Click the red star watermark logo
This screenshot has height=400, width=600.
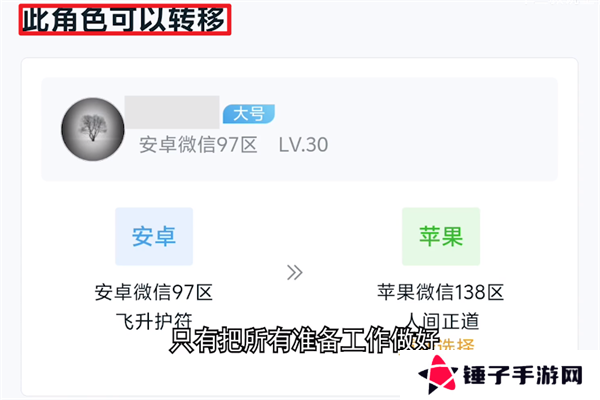click(x=438, y=375)
